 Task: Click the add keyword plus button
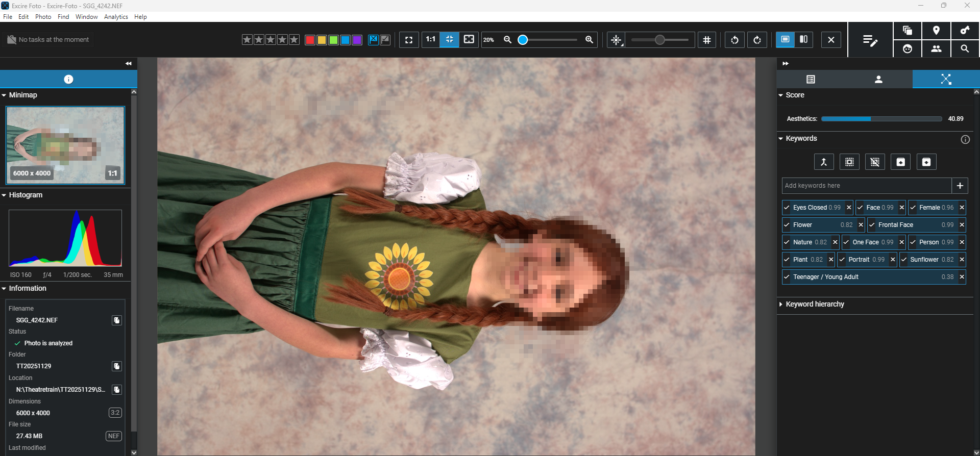960,186
